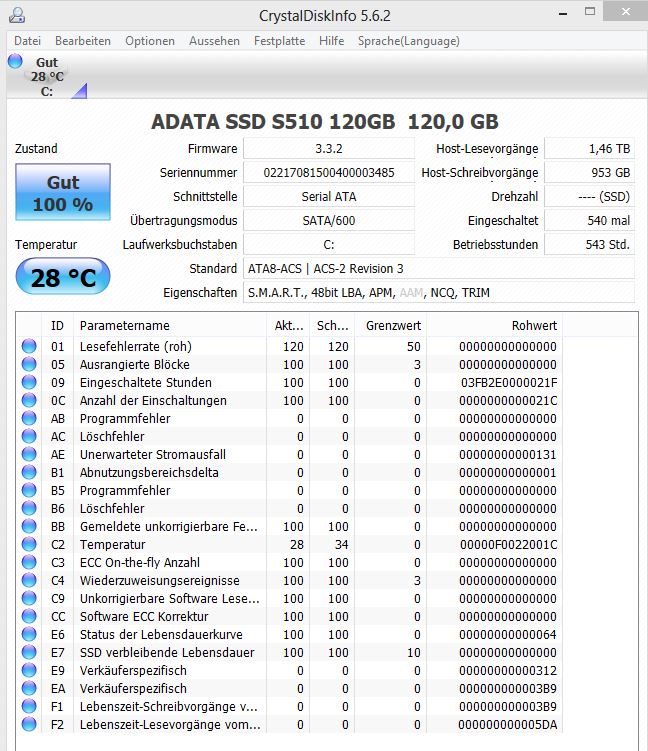The image size is (648, 751).
Task: Click status orb for Status der Lebensdauerkurve
Action: point(29,634)
